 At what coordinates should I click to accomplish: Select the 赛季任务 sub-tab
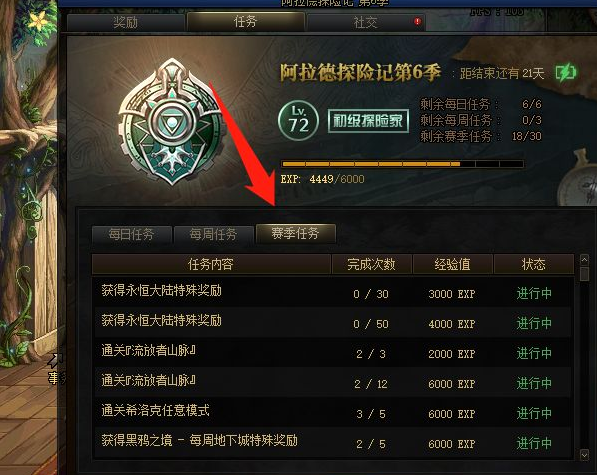click(296, 233)
